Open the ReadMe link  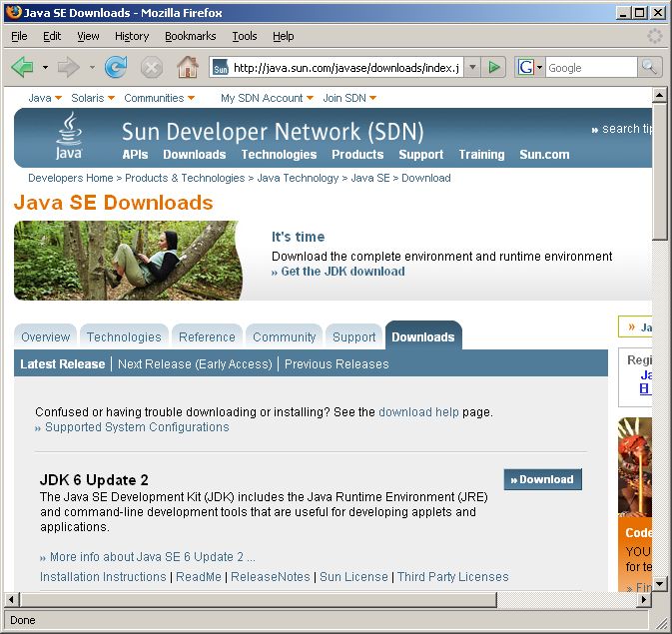tap(199, 577)
